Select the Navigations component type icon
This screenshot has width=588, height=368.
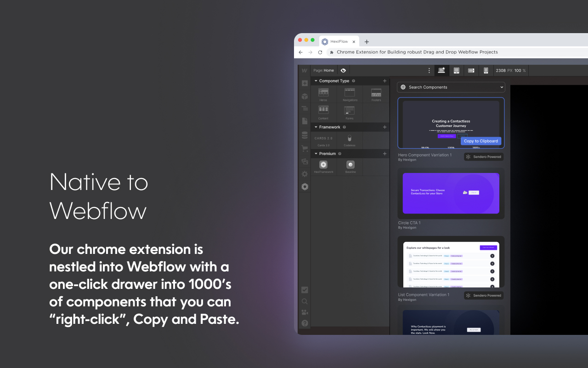[x=350, y=93]
